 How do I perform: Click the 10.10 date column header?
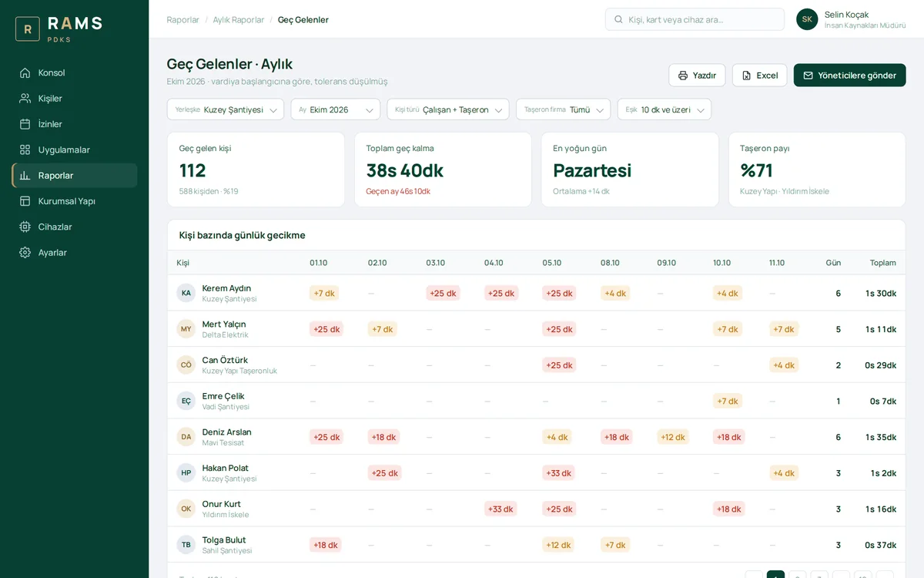(x=721, y=263)
